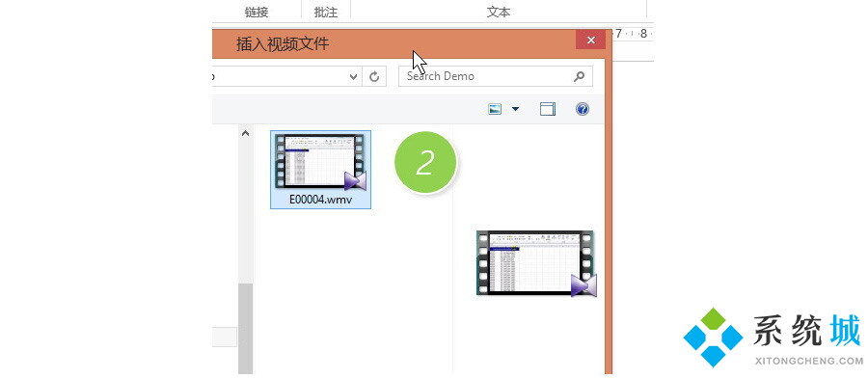Click the search magnifier icon
This screenshot has height=378, width=868.
(x=579, y=76)
